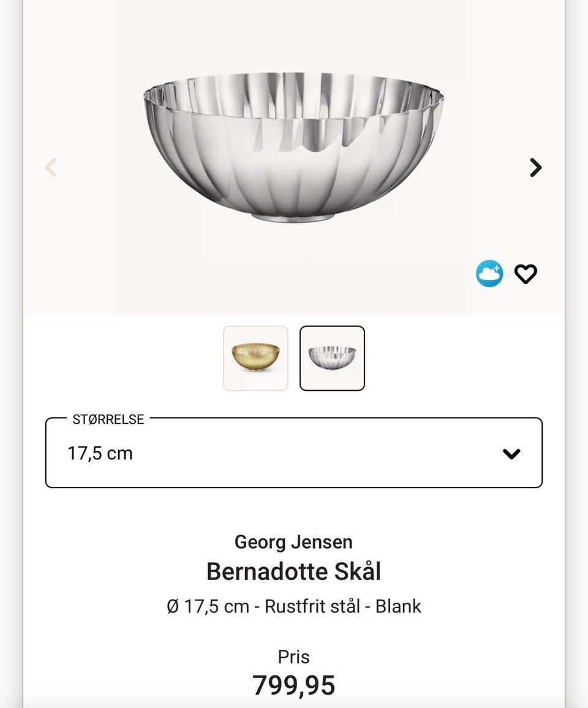
Task: Click the Bernadotte Skål product title
Action: 293,571
